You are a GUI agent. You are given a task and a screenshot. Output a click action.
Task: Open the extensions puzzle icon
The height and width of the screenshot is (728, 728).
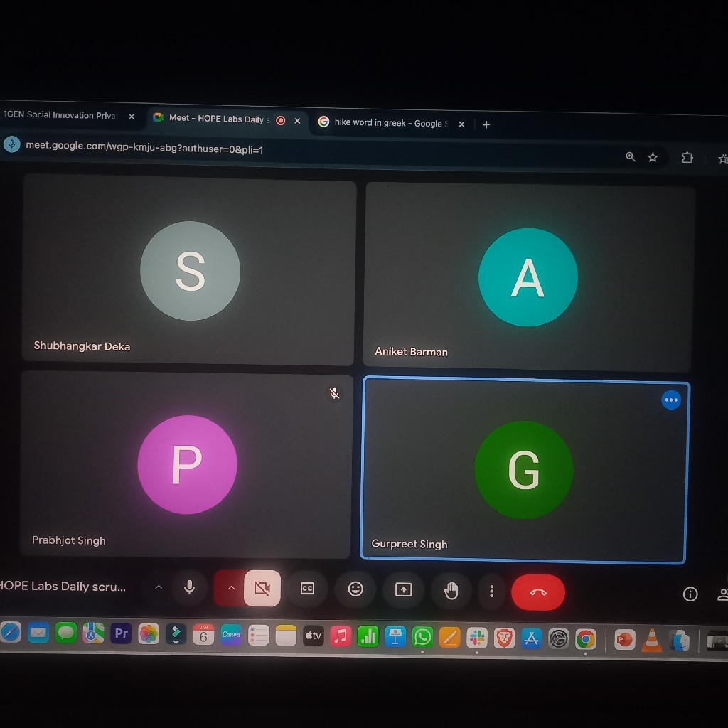[687, 158]
